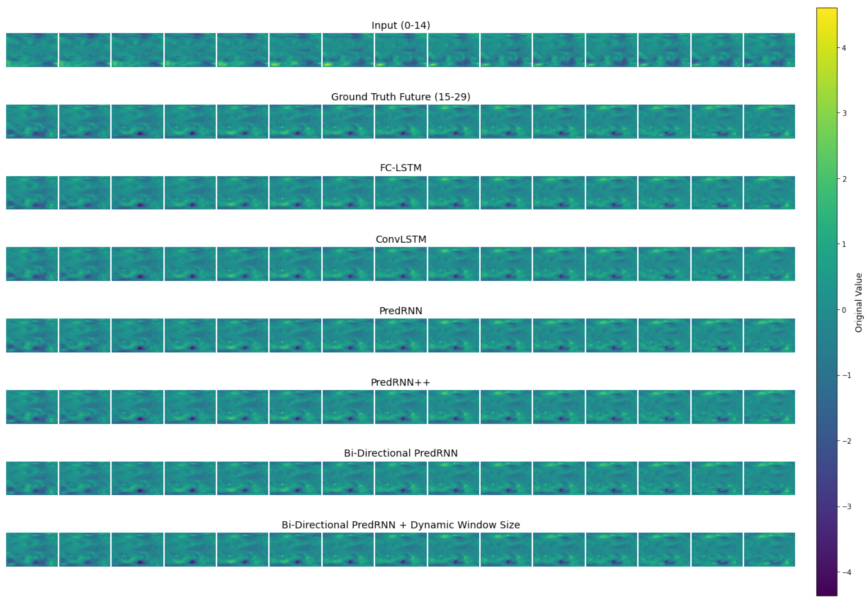Click the 'Input (0-14)' title
Viewport: 868px width, 602px height.
click(x=400, y=25)
